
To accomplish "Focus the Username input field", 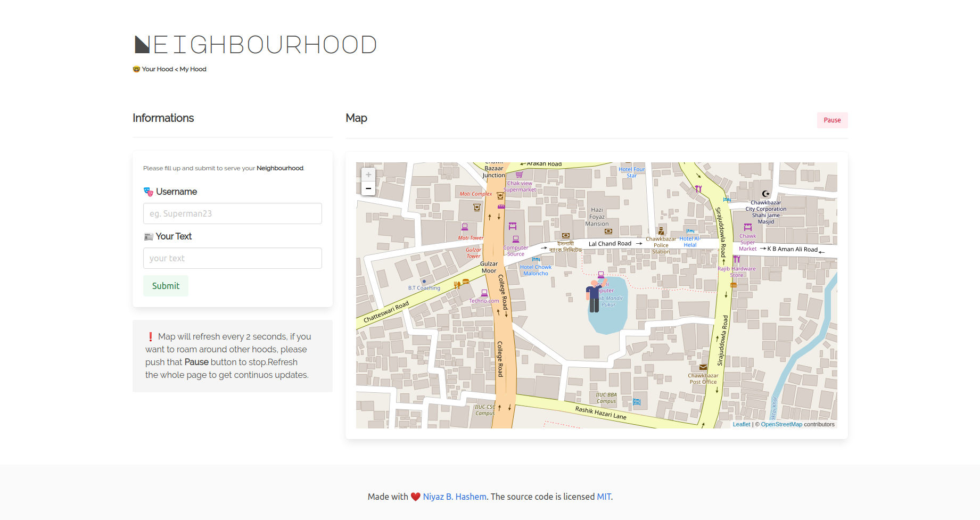I will [x=233, y=213].
